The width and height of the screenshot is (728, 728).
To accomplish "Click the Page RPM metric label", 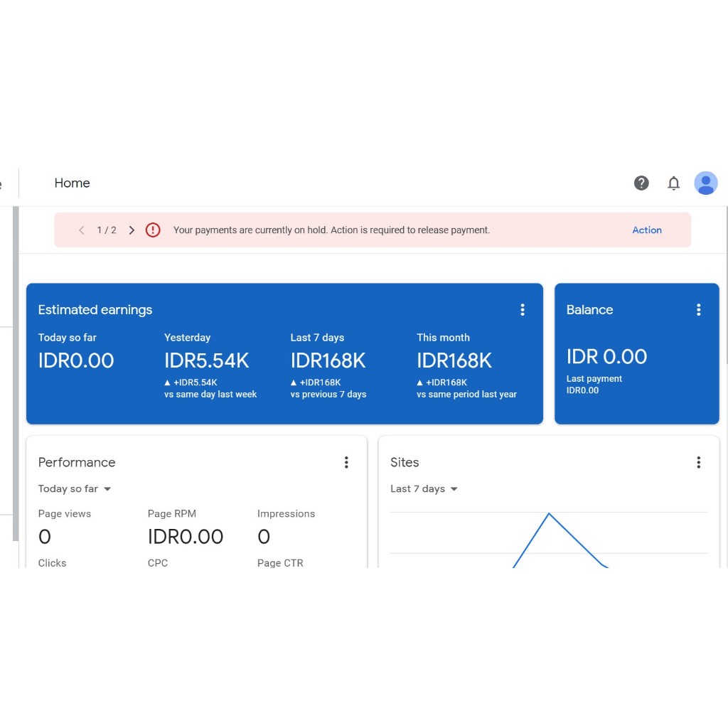I will point(172,513).
